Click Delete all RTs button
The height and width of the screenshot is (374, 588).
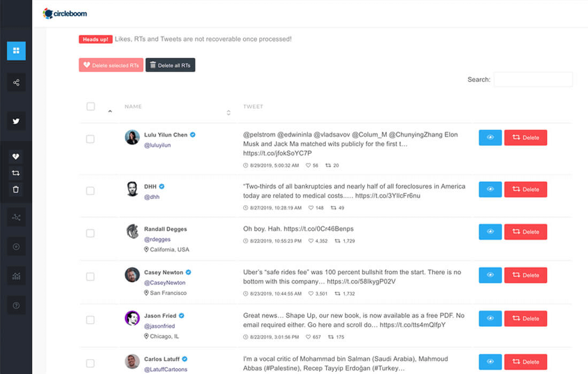[x=170, y=65]
